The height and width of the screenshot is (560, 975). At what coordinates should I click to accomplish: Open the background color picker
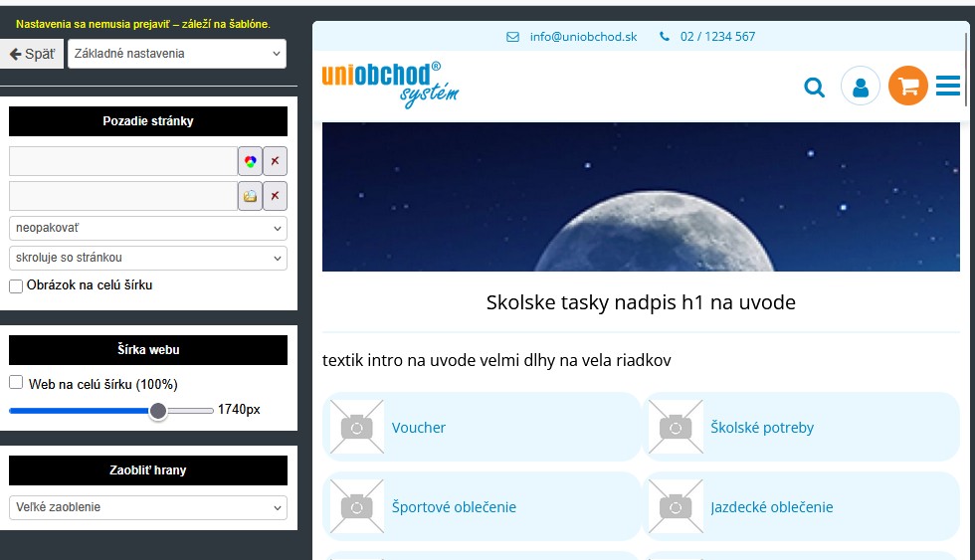pos(250,161)
